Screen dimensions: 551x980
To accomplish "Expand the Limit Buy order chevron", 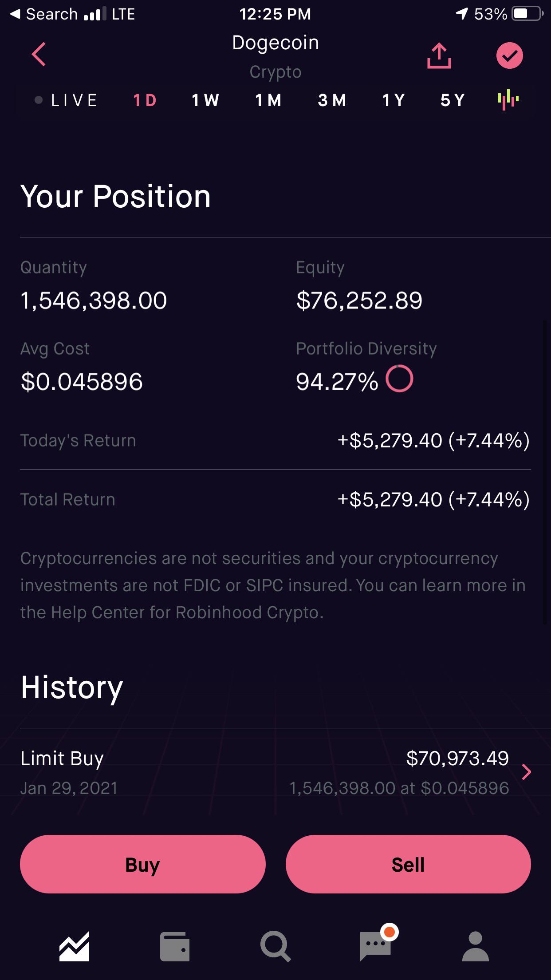I will [x=526, y=772].
